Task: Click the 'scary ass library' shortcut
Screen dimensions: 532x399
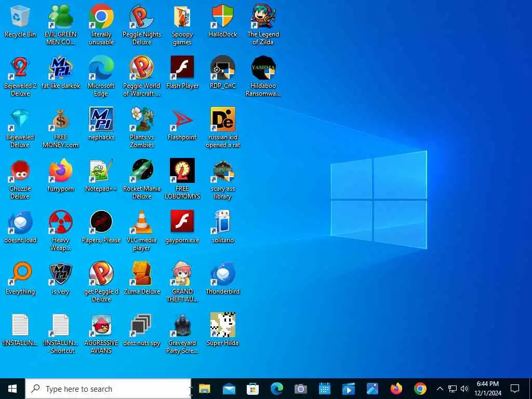Action: tap(222, 170)
